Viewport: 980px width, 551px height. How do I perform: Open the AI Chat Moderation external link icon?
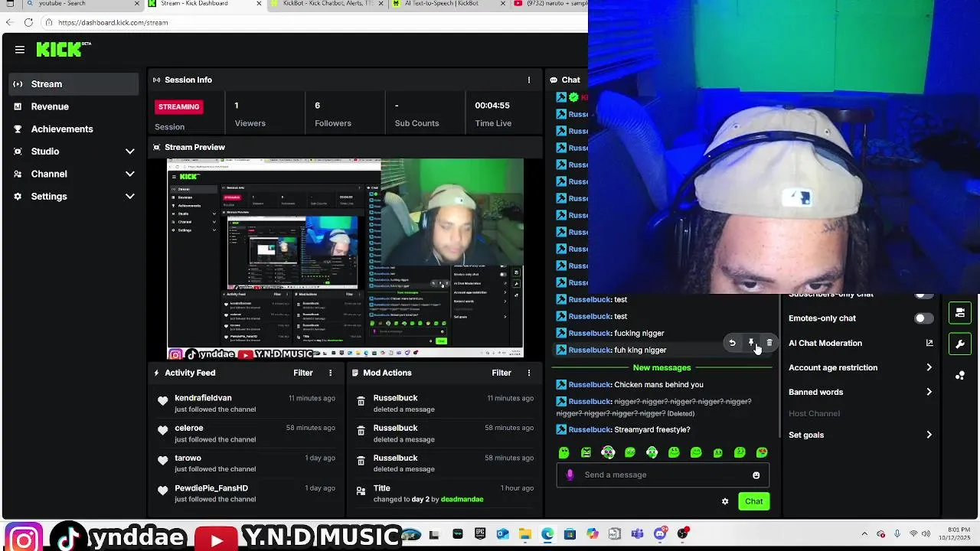point(929,343)
